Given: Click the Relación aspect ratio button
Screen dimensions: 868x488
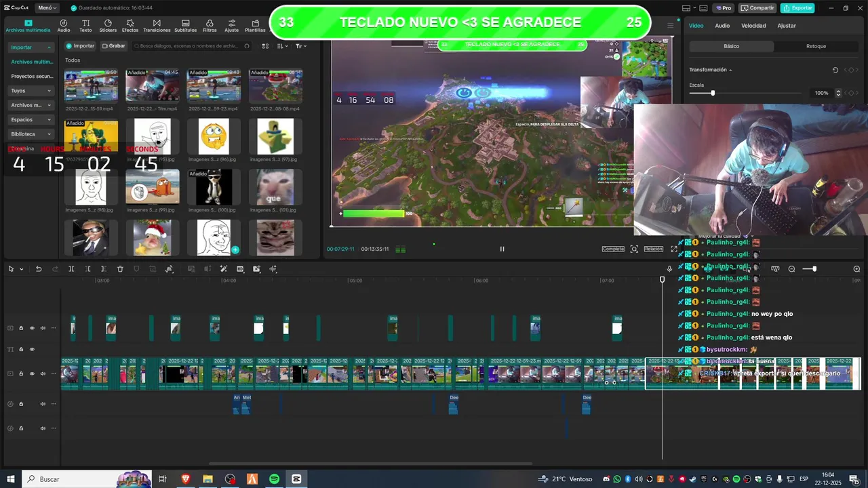Looking at the screenshot, I should tap(654, 249).
